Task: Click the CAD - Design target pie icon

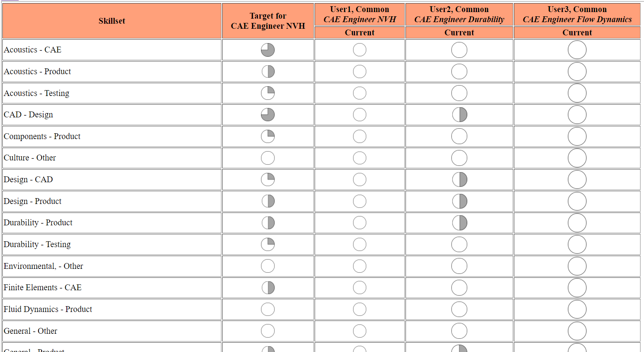Action: (268, 115)
